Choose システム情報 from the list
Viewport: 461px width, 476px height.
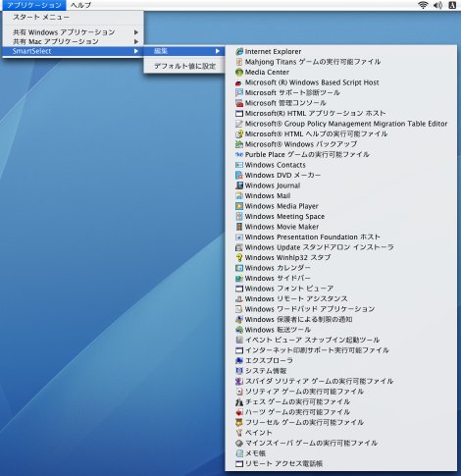[x=341, y=371]
